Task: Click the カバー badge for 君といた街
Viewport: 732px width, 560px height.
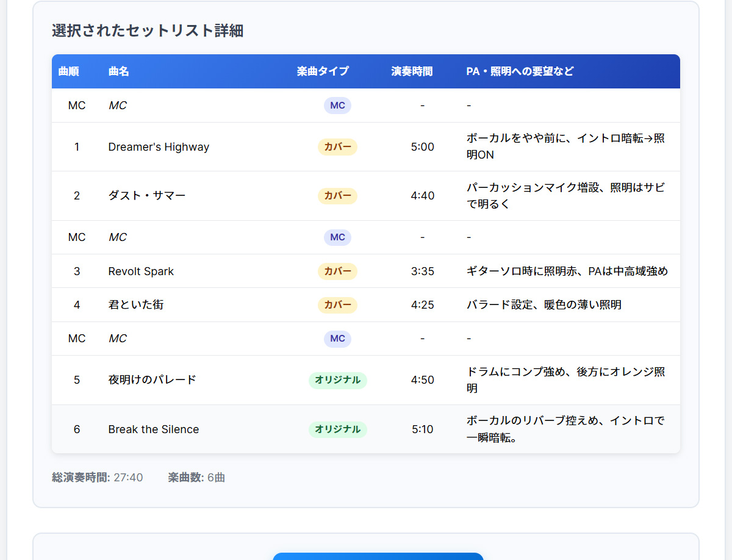Action: [337, 305]
